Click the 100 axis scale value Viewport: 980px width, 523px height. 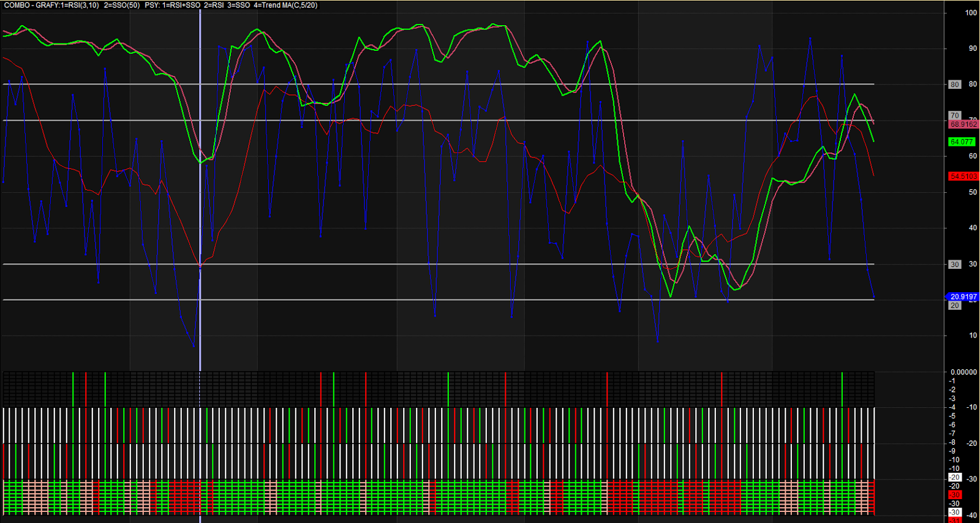coord(971,13)
